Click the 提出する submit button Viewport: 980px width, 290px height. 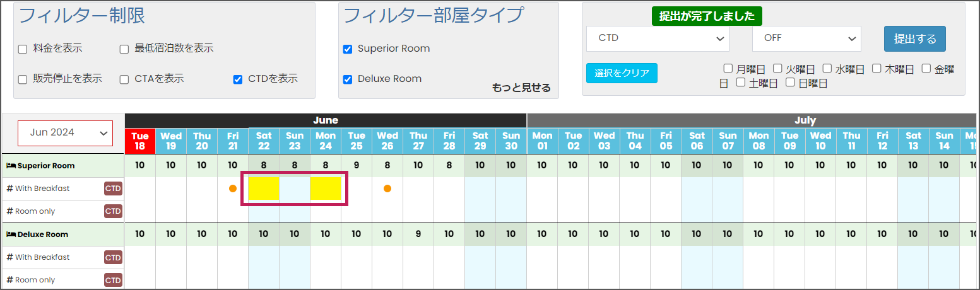[x=915, y=38]
